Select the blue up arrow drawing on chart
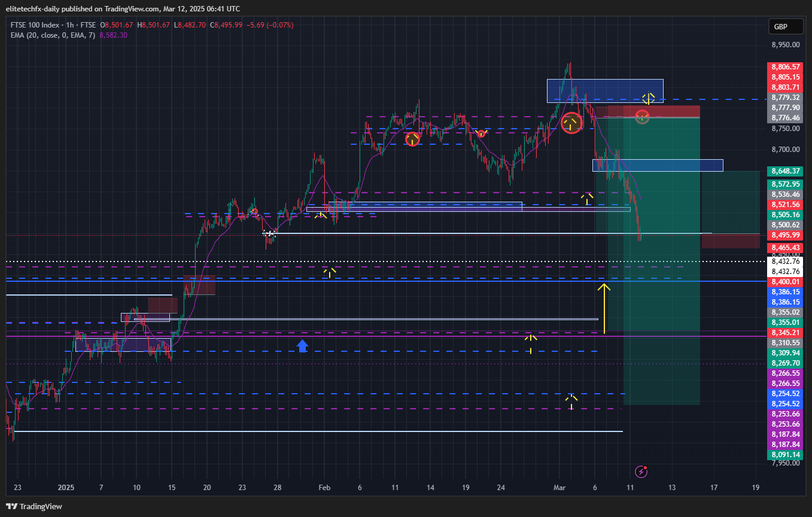The width and height of the screenshot is (812, 517). coord(302,346)
